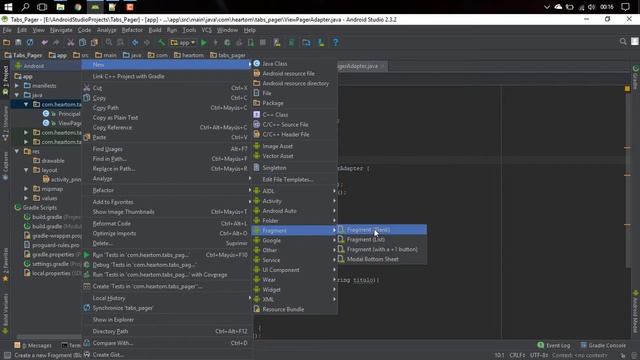
Task: Click Reformat Code in context menu
Action: coord(167,224)
